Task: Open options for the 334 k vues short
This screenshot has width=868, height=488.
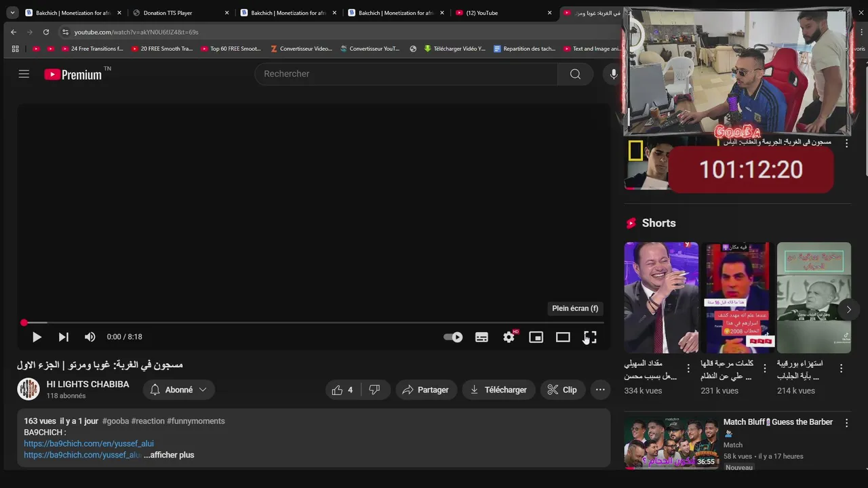Action: click(x=688, y=369)
